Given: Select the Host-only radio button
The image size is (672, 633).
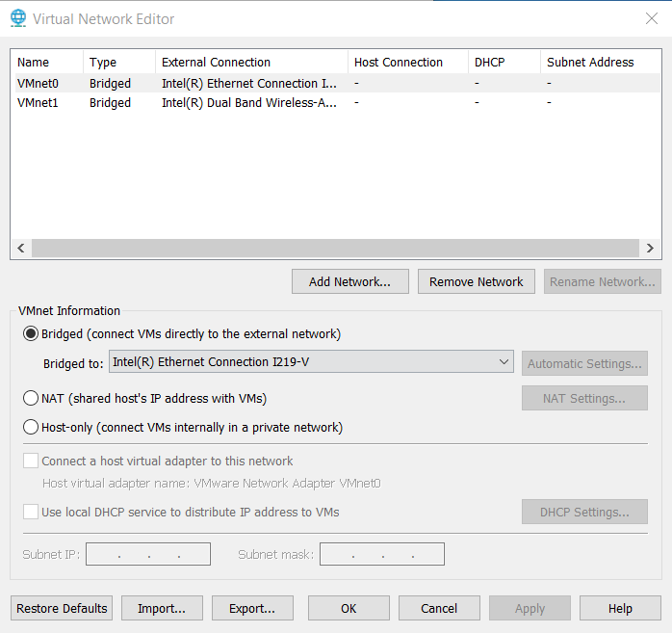Looking at the screenshot, I should coord(31,427).
